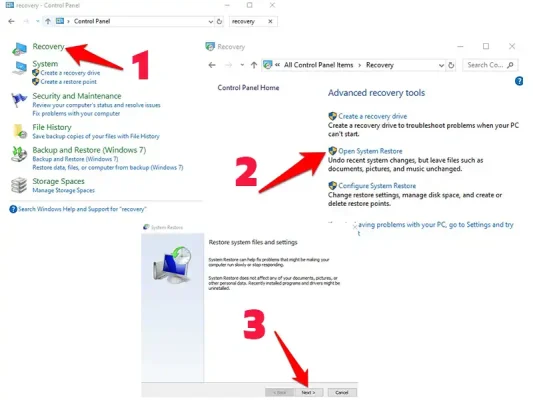Click the blue Help question mark in Recovery window
Image resolution: width=533 pixels, height=400 pixels.
[x=519, y=81]
